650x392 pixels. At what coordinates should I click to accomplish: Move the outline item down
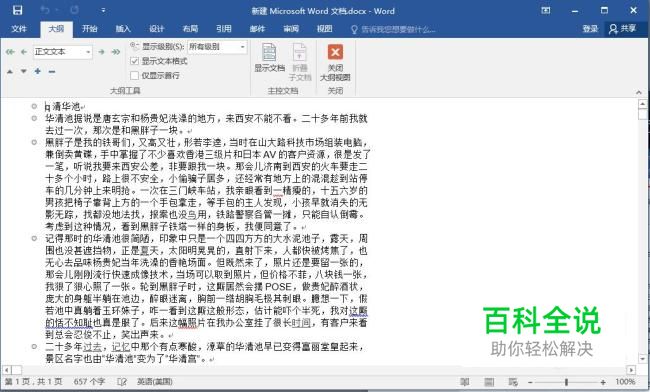point(24,72)
